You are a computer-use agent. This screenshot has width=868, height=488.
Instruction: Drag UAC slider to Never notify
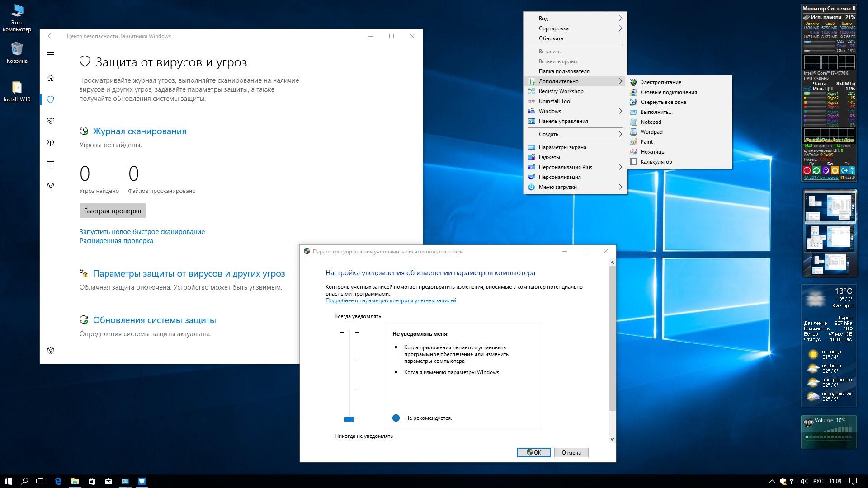[349, 419]
